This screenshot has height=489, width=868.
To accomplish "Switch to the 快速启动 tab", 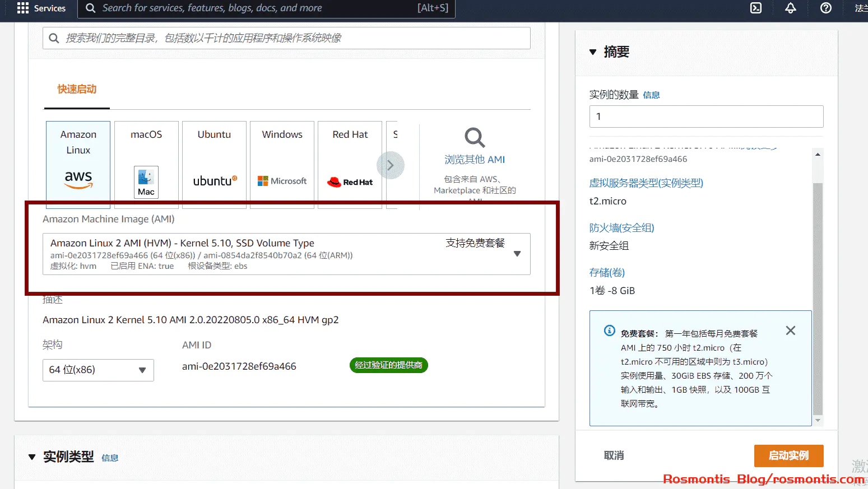I will coord(77,89).
